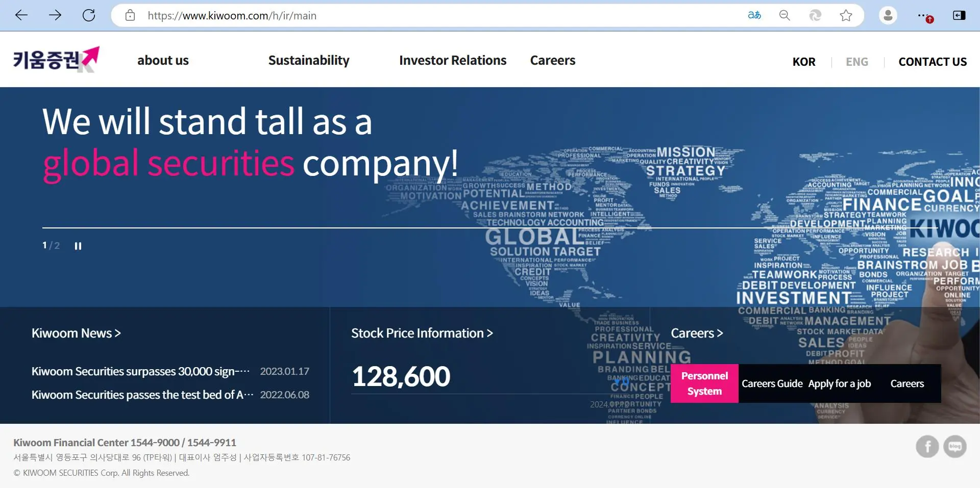Open the browser profile avatar
This screenshot has height=488, width=980.
888,15
